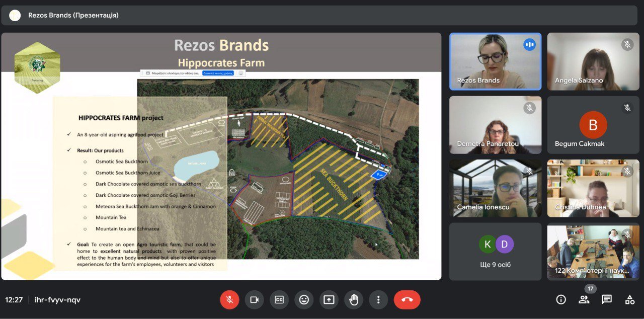This screenshot has width=644, height=319.
Task: Click the 'SEA BUCKTHORN' label on the map
Action: click(x=333, y=185)
